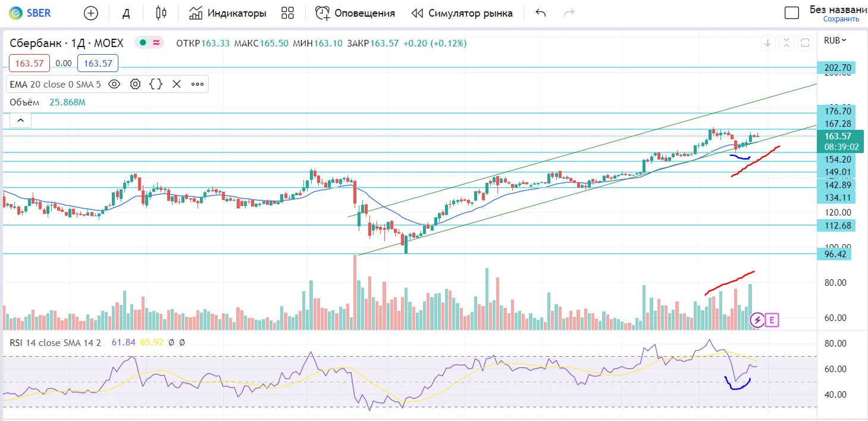Open EMA 20 more options ellipsis
The image size is (868, 421).
click(x=198, y=85)
